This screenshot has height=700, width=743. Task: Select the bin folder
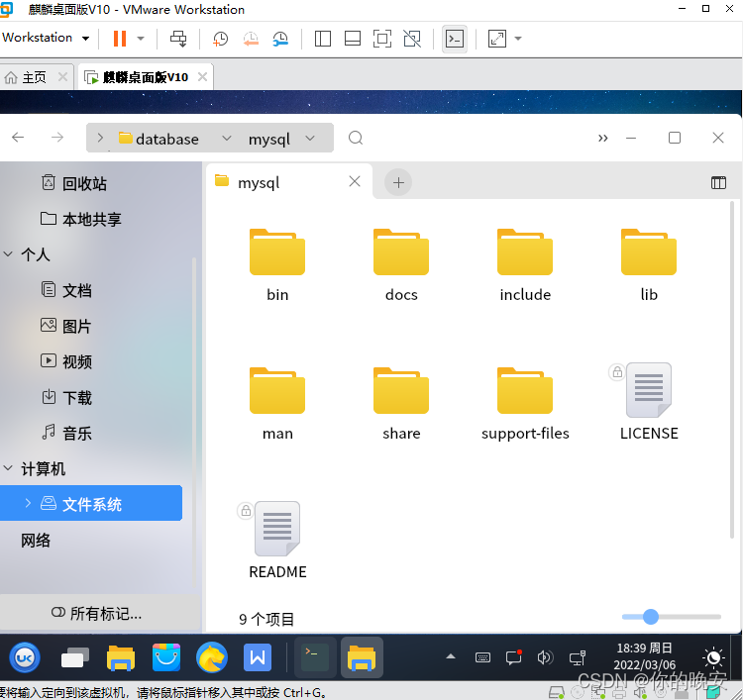click(277, 265)
